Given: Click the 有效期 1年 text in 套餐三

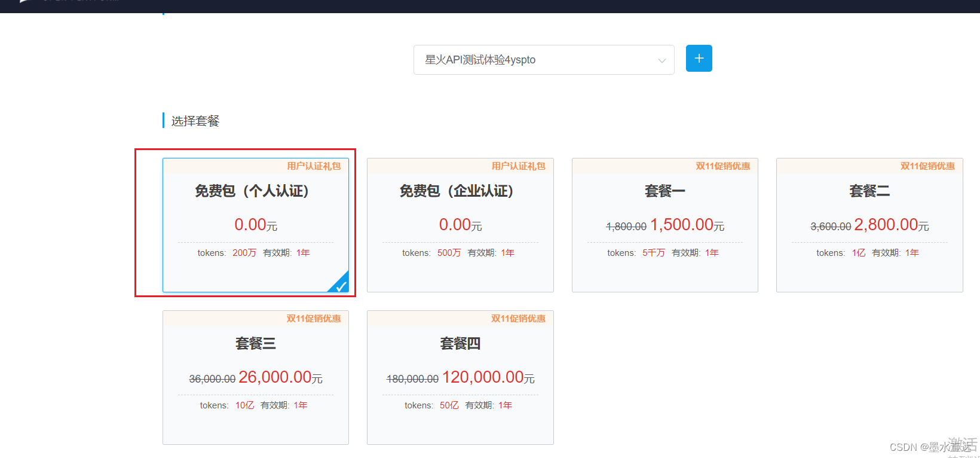Looking at the screenshot, I should point(284,405).
